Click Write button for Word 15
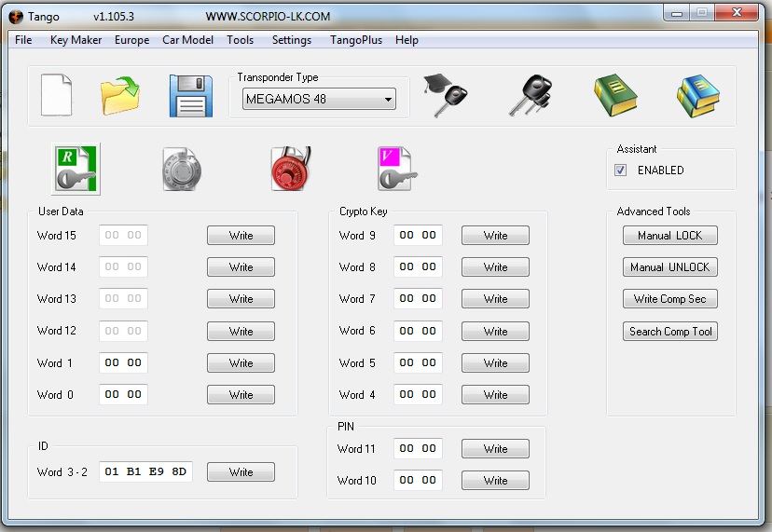Screen dimensions: 772x532 coord(241,235)
